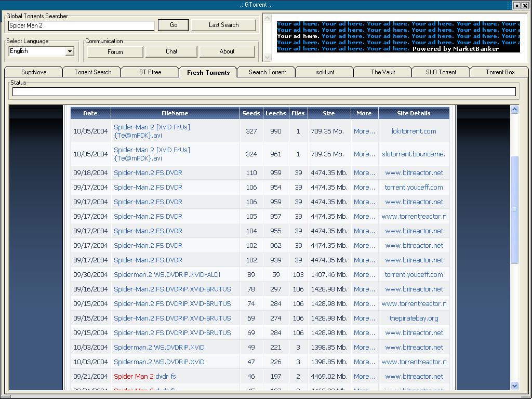Click the About button
The height and width of the screenshot is (399, 532).
[x=227, y=51]
